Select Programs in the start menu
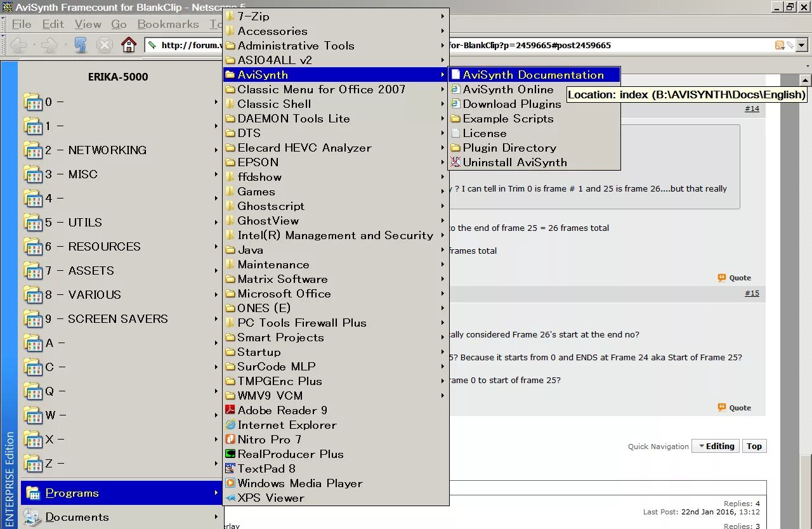 point(121,493)
